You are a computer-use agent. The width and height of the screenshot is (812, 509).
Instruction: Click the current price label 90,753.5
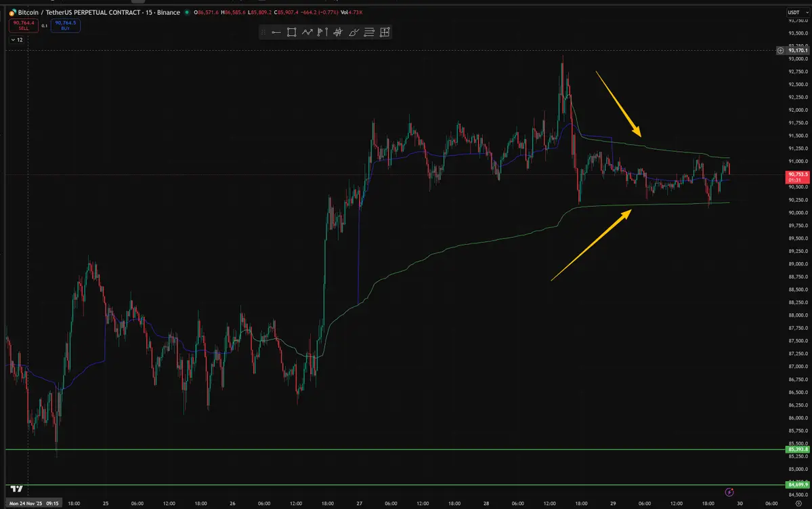point(798,177)
